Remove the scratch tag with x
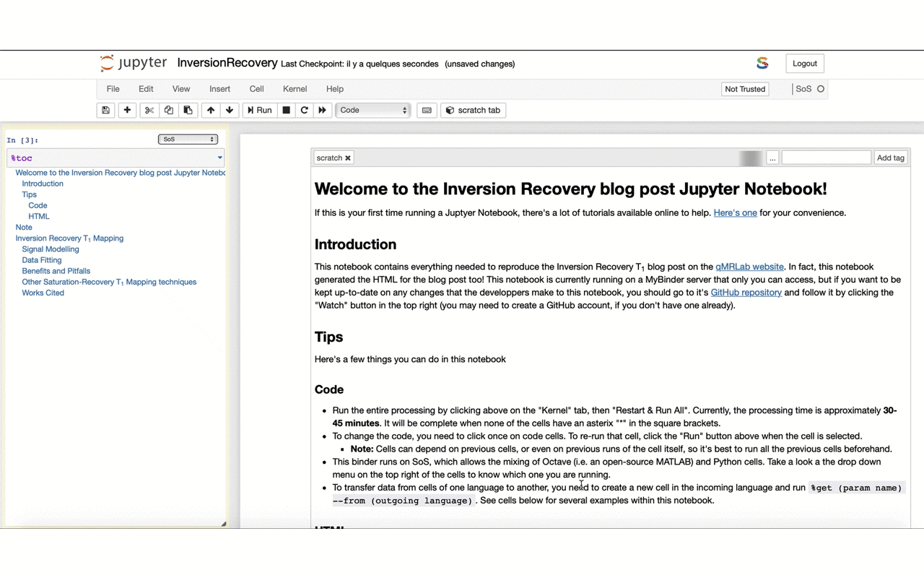 348,158
